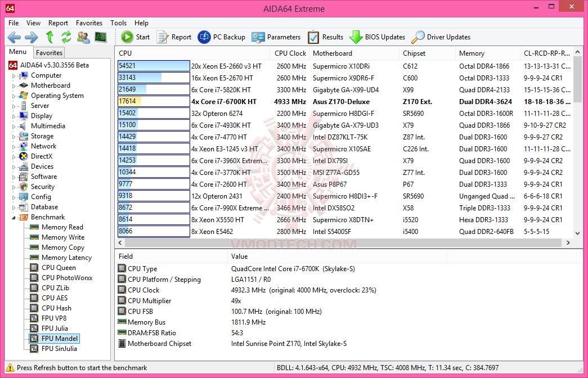Expand the Motherboard tree node
This screenshot has width=588, height=378.
pos(14,86)
